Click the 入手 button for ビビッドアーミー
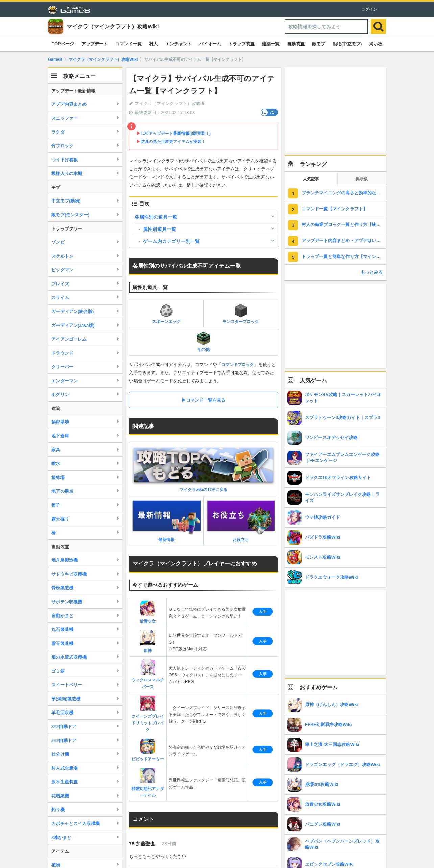 pos(263,750)
